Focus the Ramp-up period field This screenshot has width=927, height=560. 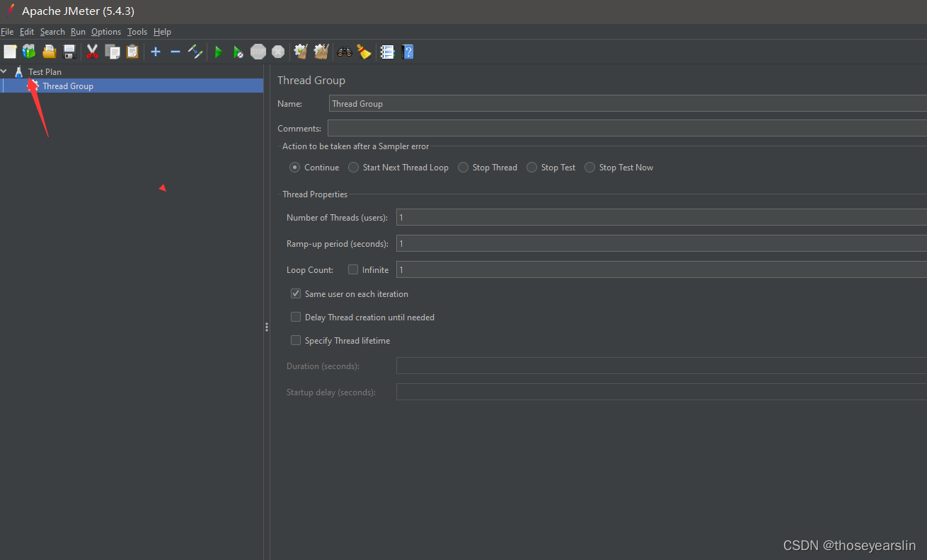(x=662, y=243)
